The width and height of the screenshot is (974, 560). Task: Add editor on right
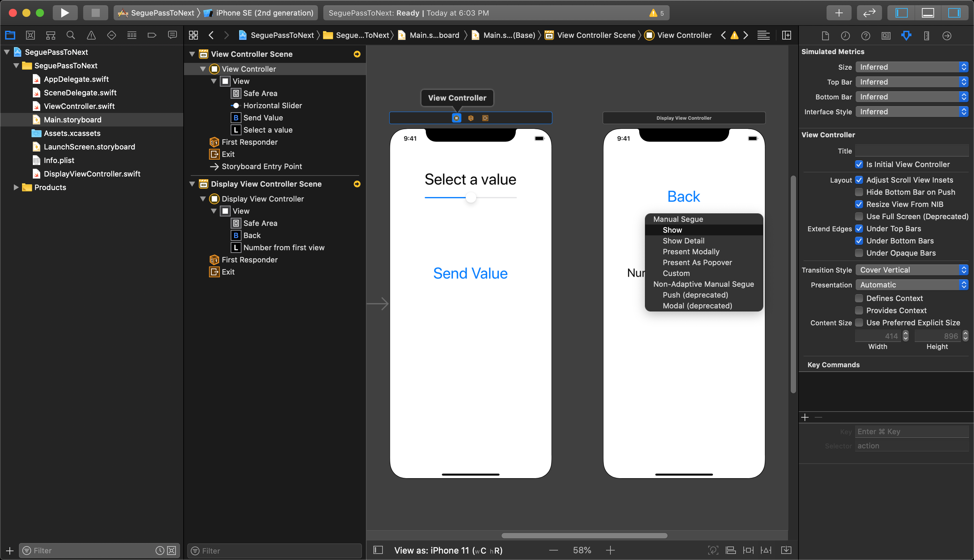click(x=787, y=36)
